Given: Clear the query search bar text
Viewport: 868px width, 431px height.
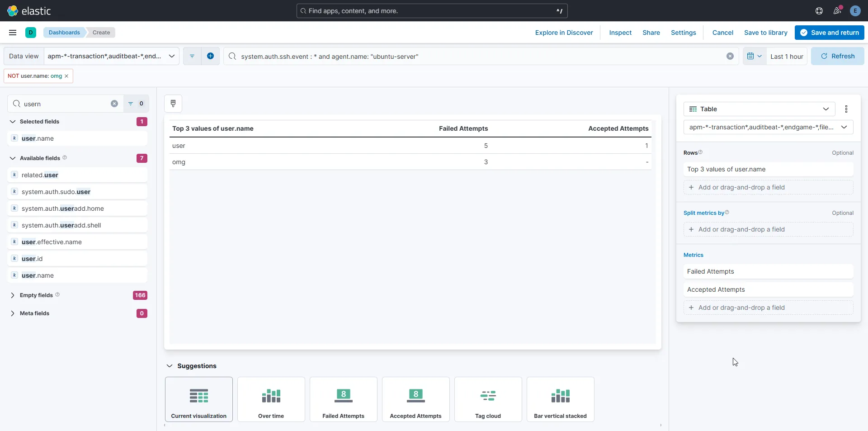Looking at the screenshot, I should (730, 56).
